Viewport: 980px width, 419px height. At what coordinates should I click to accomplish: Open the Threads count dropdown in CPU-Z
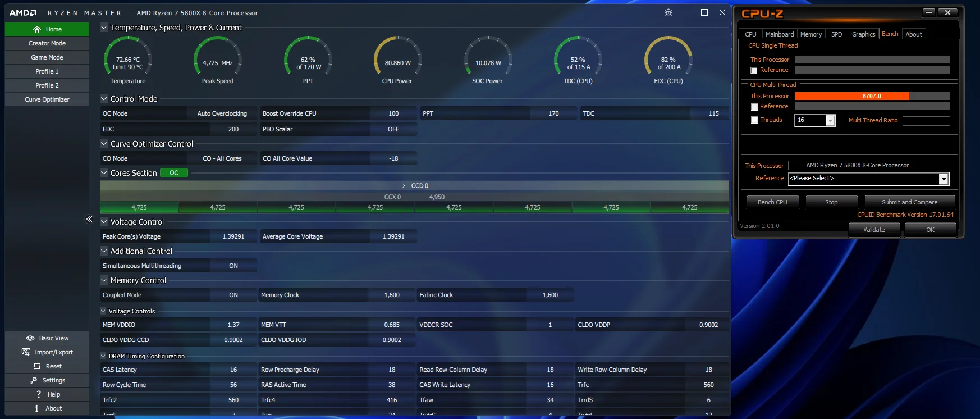pos(830,120)
